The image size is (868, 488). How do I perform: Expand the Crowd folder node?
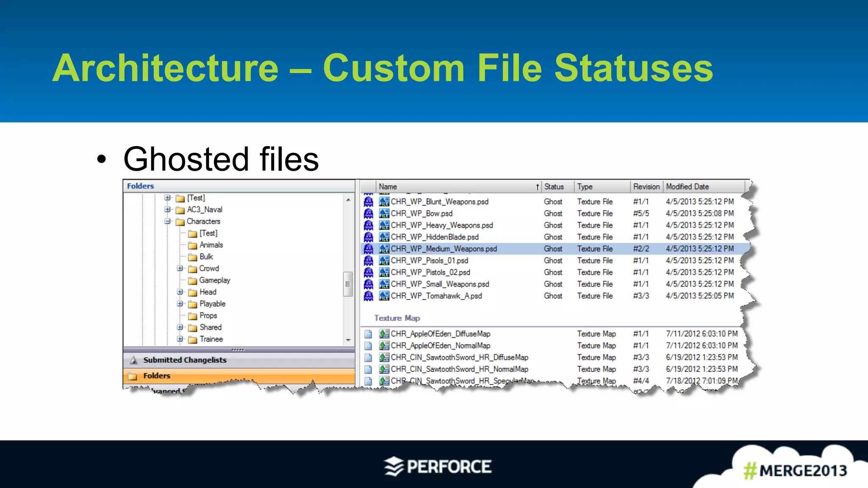coord(180,269)
